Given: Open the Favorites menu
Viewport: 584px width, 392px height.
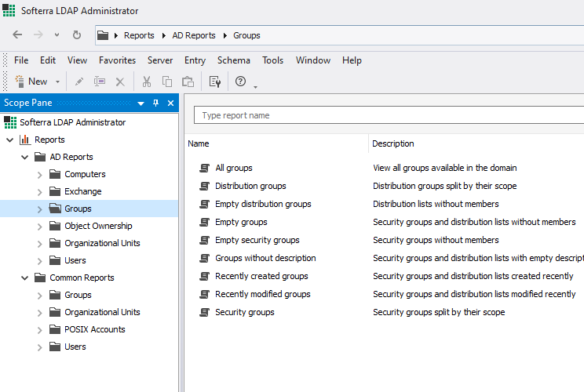Looking at the screenshot, I should pyautogui.click(x=117, y=60).
